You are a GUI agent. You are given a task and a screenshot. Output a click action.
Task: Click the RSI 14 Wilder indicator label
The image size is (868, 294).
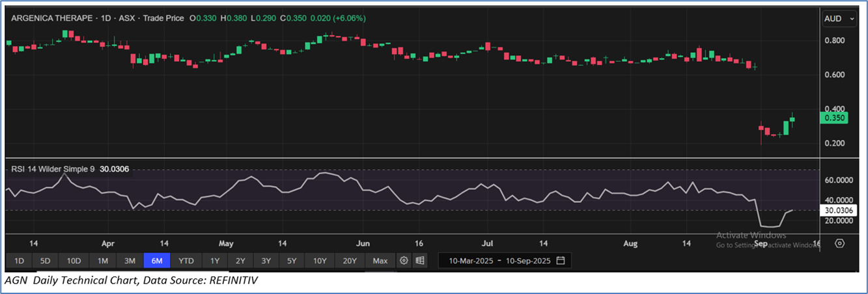point(52,169)
